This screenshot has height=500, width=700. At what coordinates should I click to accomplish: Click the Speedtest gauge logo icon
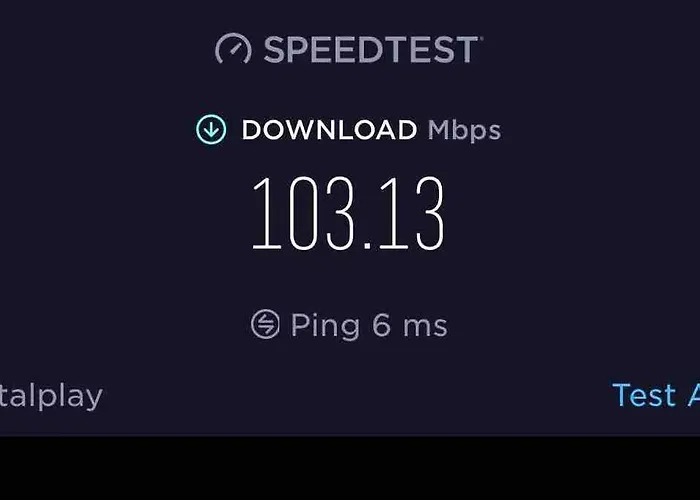pyautogui.click(x=233, y=48)
